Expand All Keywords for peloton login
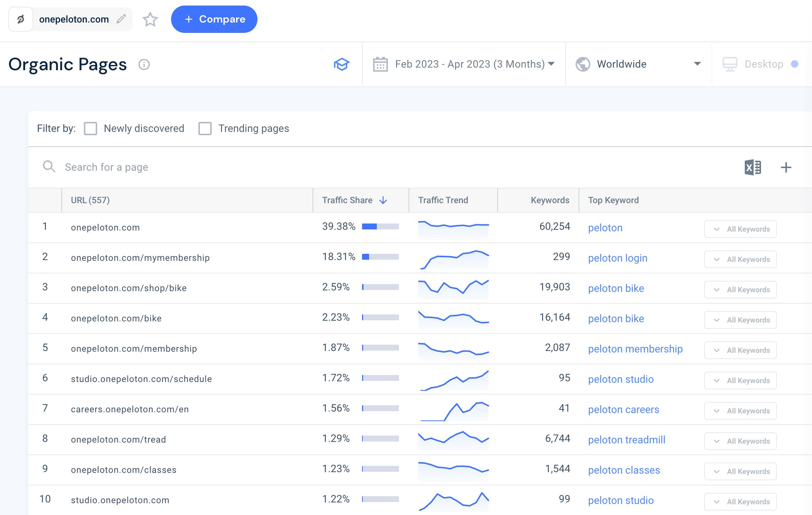The image size is (812, 515). click(x=740, y=259)
